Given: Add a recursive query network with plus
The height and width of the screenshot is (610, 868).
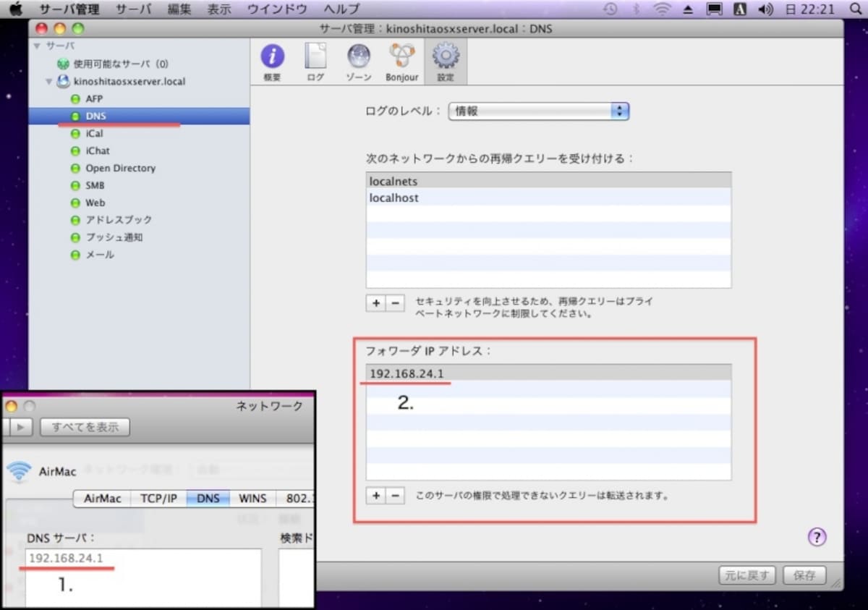Looking at the screenshot, I should click(376, 304).
